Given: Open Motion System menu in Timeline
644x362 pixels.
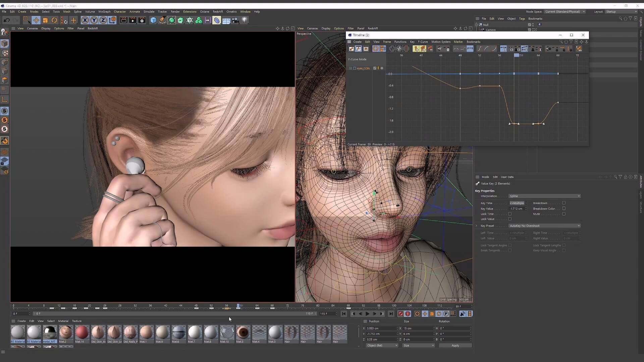Looking at the screenshot, I should (x=441, y=42).
